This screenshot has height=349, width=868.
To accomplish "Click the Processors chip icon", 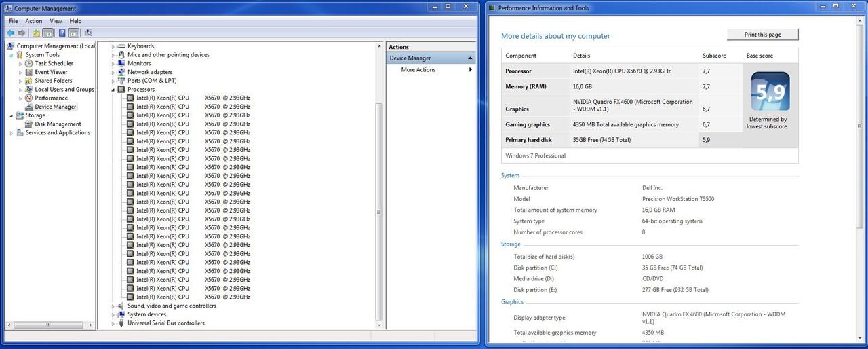I will 121,90.
